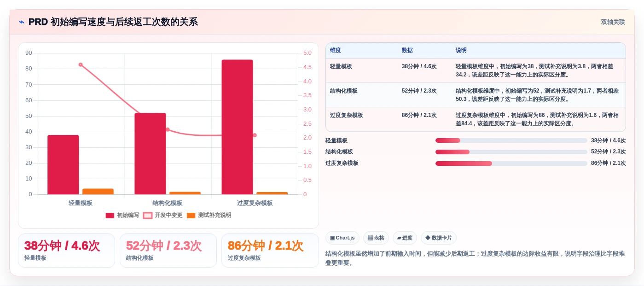
Task: Click the line point above 过度复杂模板
Action: (255, 135)
